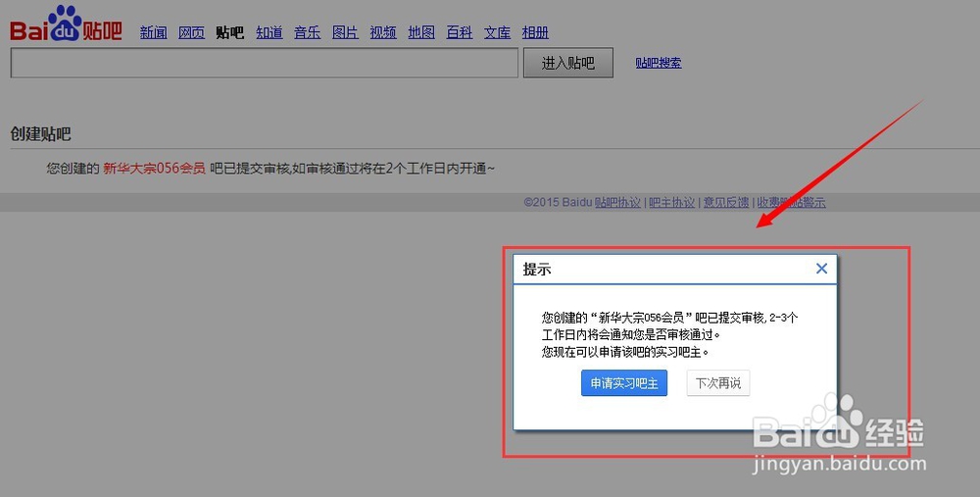Open the 地图 navigation link

click(421, 32)
